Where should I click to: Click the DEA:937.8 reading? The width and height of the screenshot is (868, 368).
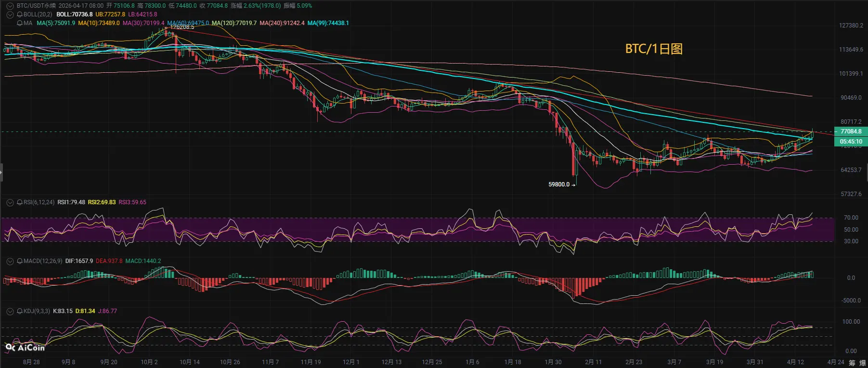coord(109,261)
